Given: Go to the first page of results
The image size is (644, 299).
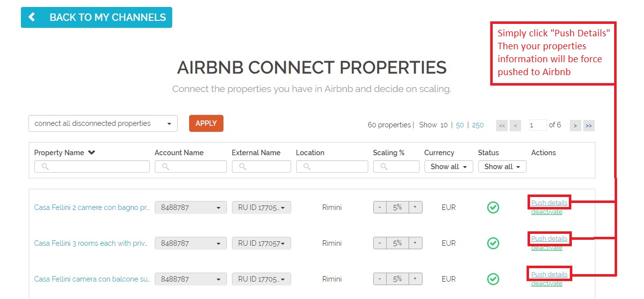Looking at the screenshot, I should point(502,125).
